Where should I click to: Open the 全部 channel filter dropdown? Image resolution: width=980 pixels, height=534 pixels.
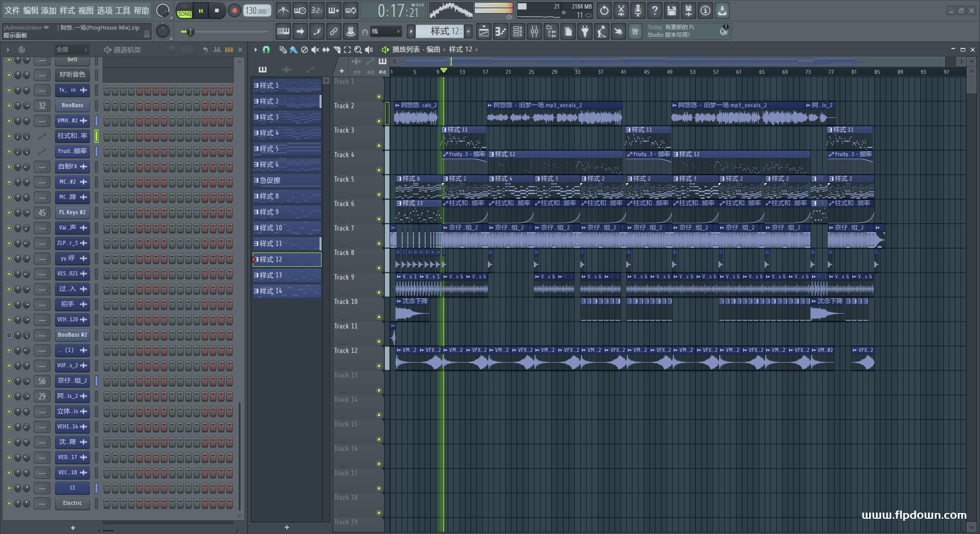[x=71, y=49]
